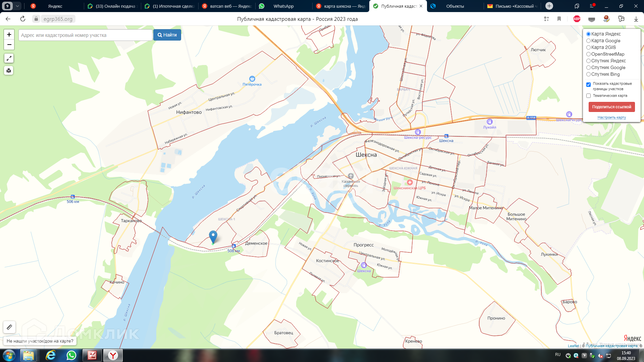644x362 pixels.
Task: Zoom in with the plus button
Action: (x=9, y=35)
